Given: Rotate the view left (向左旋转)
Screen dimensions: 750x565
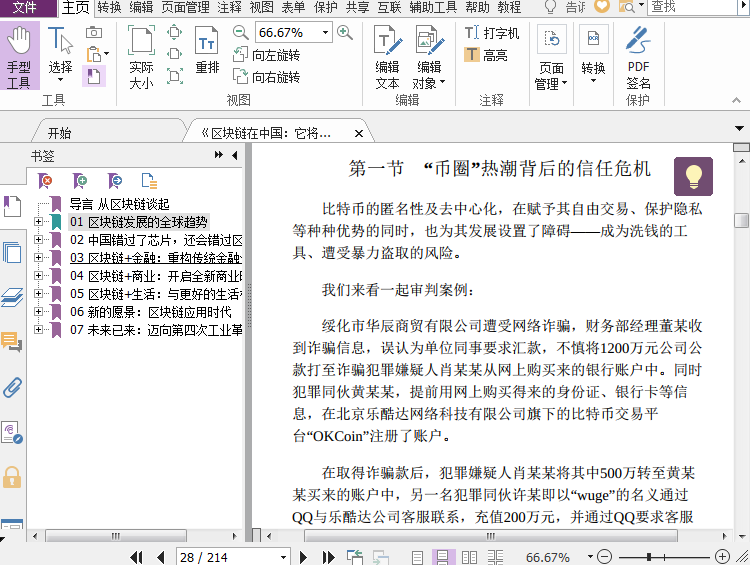Looking at the screenshot, I should [267, 55].
